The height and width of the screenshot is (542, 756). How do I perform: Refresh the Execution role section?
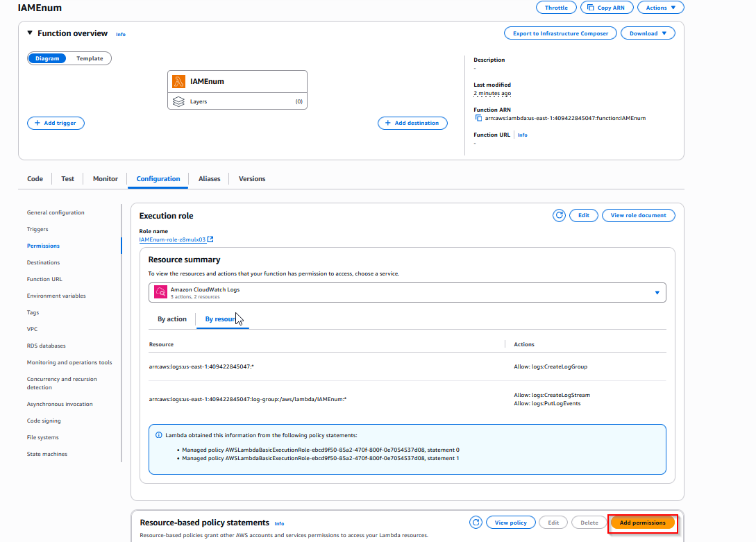pyautogui.click(x=560, y=215)
